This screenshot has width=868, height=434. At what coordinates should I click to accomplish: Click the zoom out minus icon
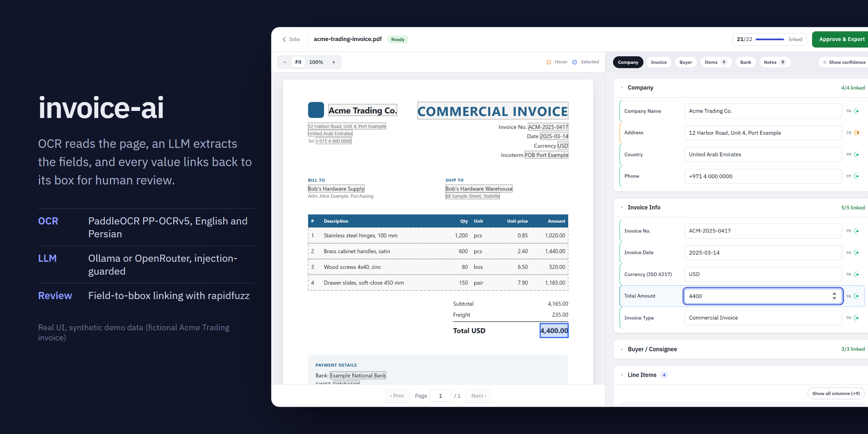pyautogui.click(x=285, y=62)
